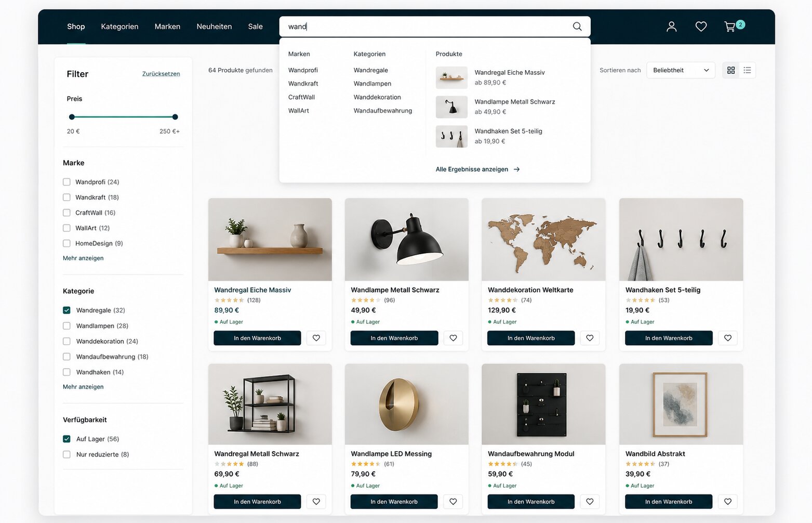
Task: Open the Neuheiten navigation item
Action: tap(214, 27)
